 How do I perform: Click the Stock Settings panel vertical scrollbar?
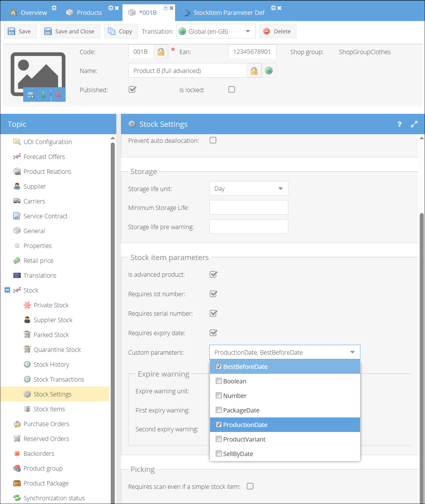(x=421, y=309)
